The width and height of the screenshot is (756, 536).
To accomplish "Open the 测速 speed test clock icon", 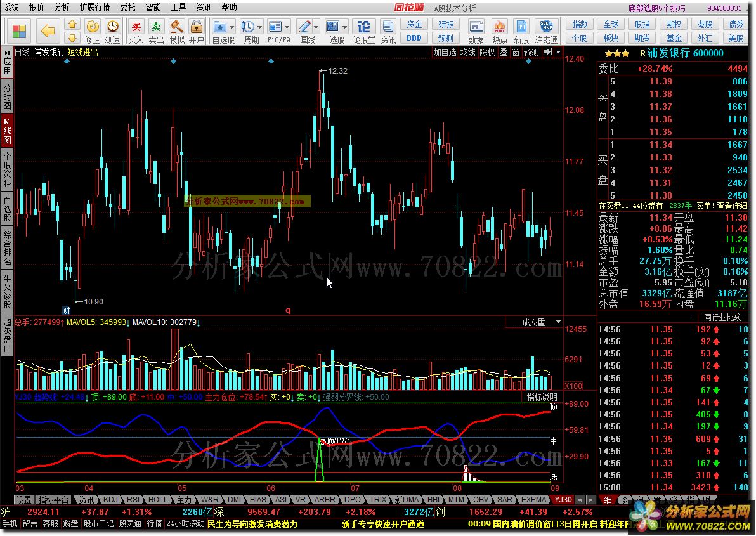I will click(x=113, y=31).
